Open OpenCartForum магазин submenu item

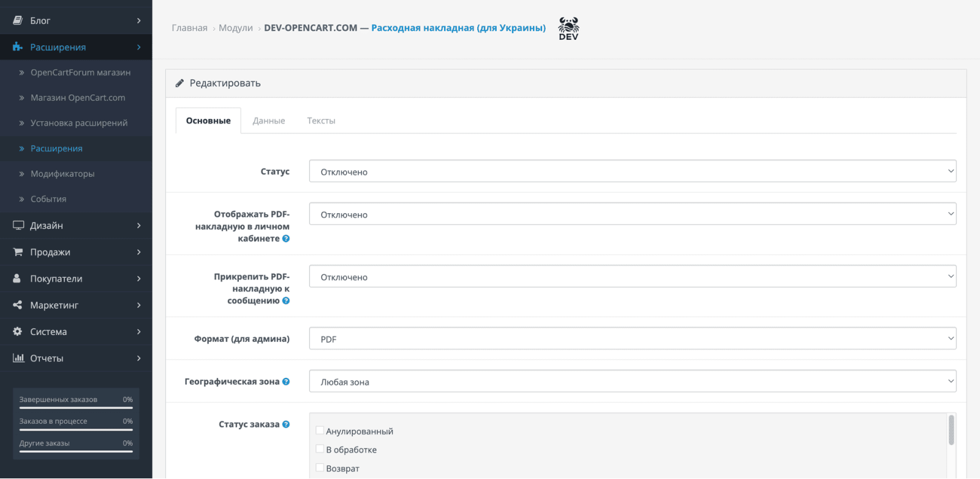76,72
